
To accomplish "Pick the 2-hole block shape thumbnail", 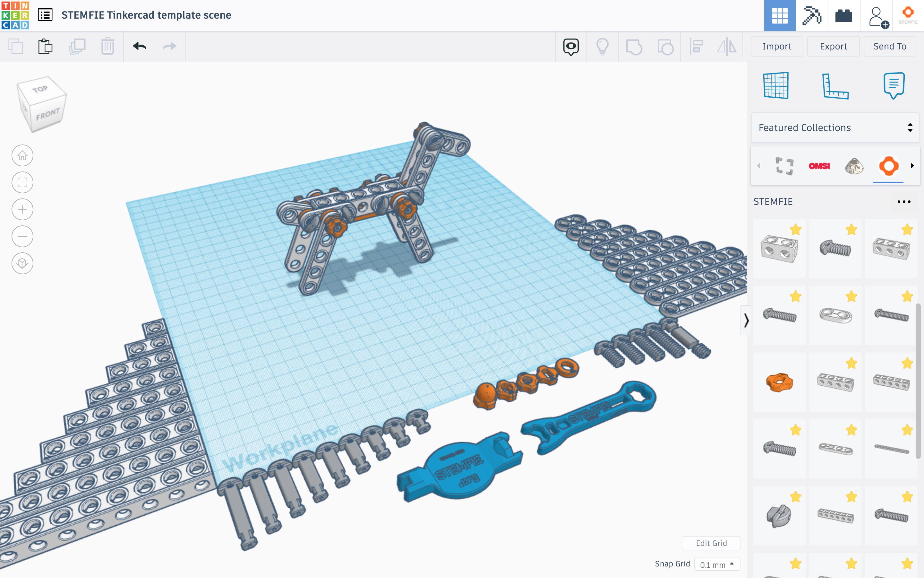I will click(x=779, y=249).
